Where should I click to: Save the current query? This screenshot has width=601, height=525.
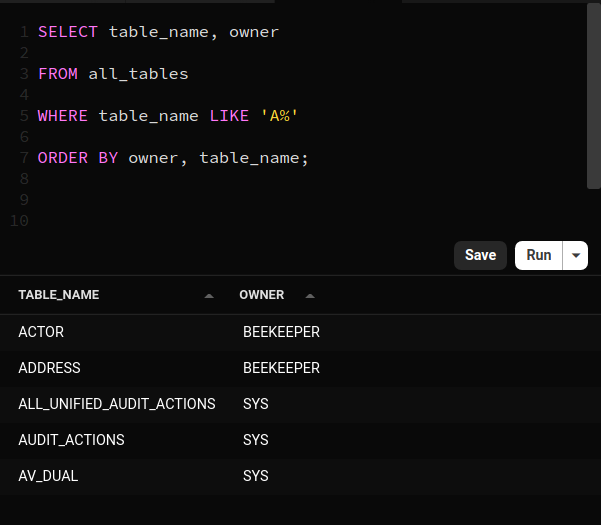480,255
